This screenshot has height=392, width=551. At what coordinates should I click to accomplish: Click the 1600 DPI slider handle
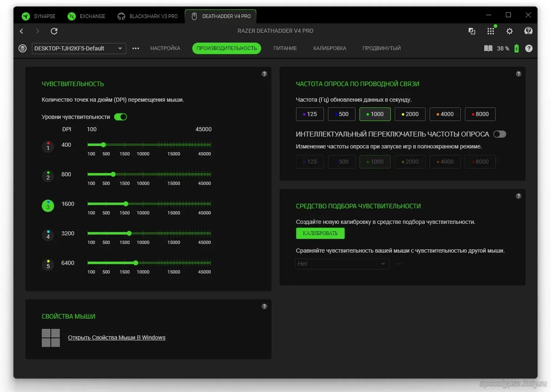click(x=126, y=204)
